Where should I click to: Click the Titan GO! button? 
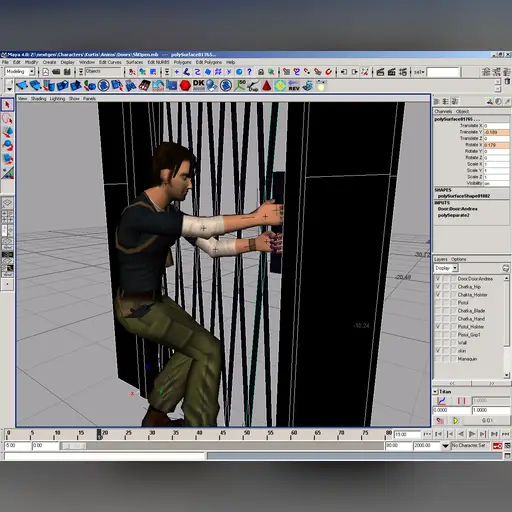[x=487, y=421]
